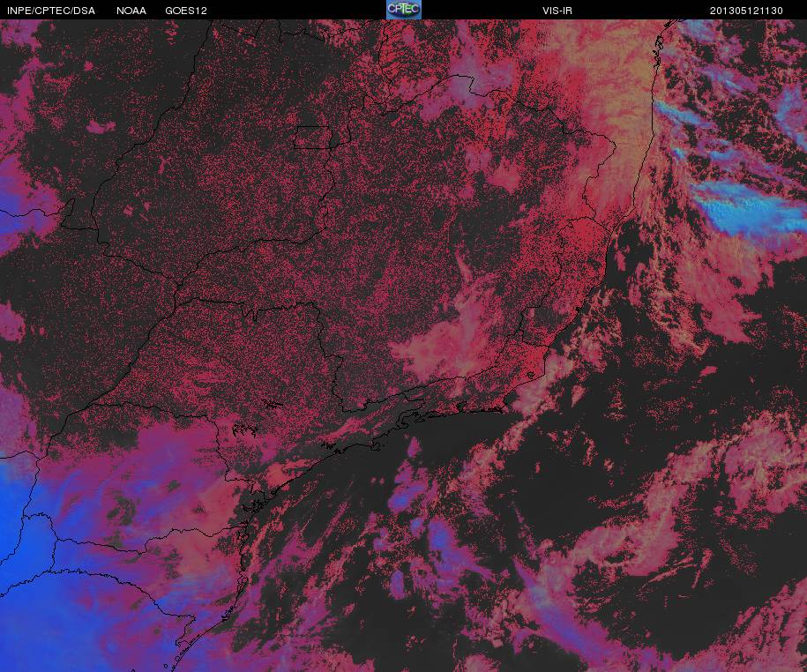Click the VIS-IR channel label
Viewport: 807px width, 672px height.
point(557,11)
